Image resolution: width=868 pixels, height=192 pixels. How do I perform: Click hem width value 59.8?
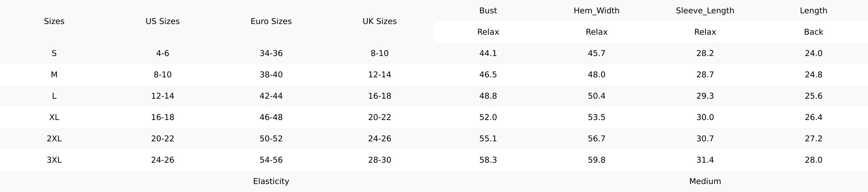coord(596,160)
